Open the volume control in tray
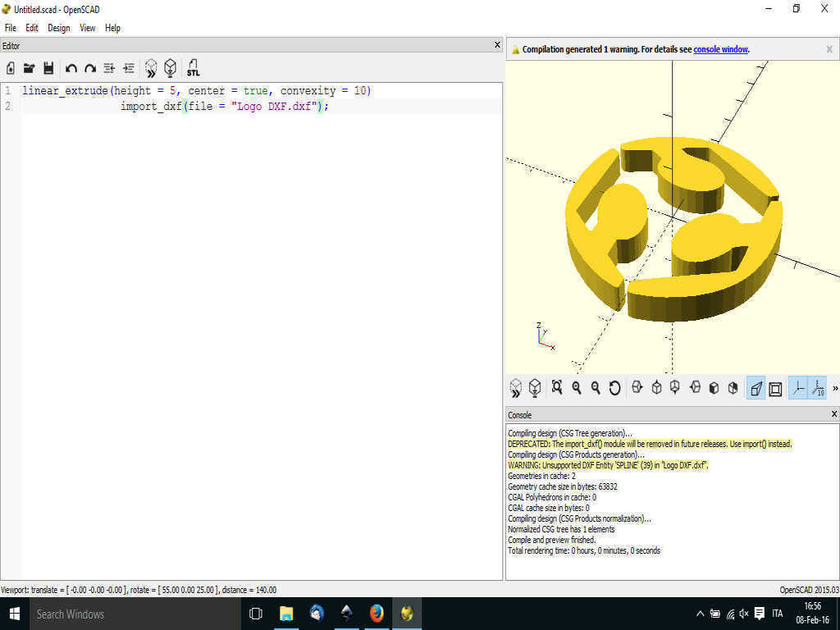Viewport: 840px width, 630px height. (x=744, y=614)
